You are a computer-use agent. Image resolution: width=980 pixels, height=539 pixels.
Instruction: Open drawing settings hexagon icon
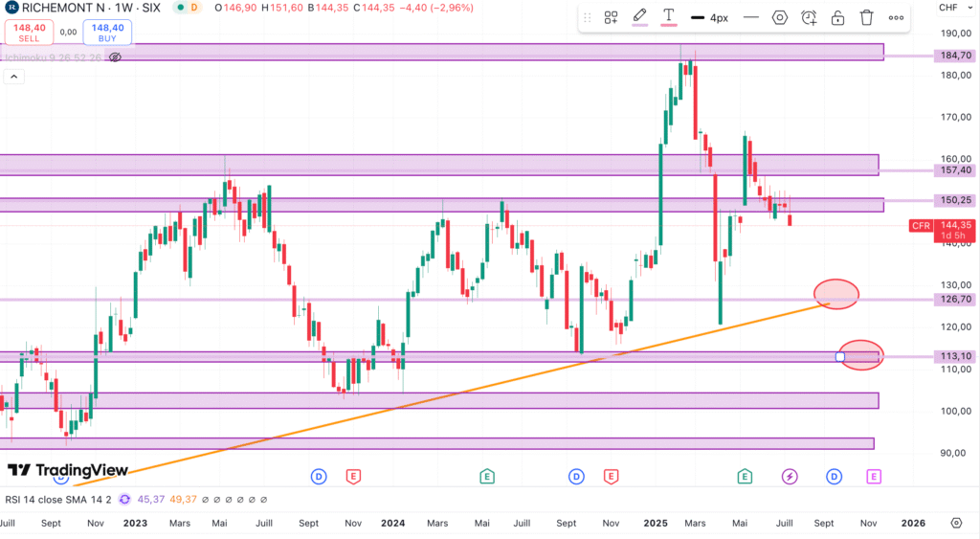[x=780, y=17]
